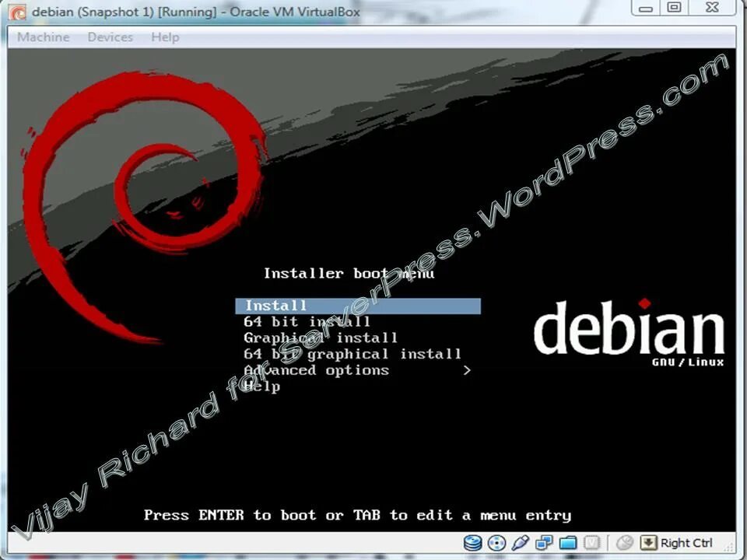Click the optical CD/DVD drive status icon
Viewport: 747px width, 560px height.
tap(497, 543)
